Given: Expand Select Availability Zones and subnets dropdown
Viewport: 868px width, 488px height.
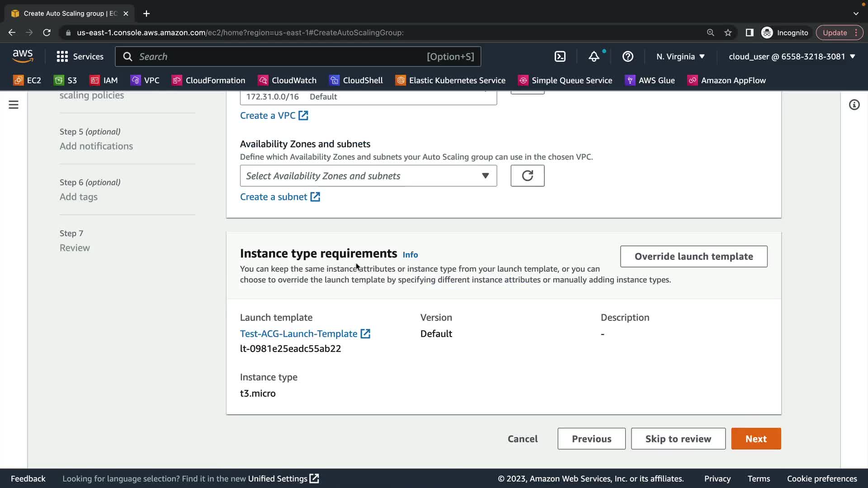Looking at the screenshot, I should pyautogui.click(x=368, y=176).
